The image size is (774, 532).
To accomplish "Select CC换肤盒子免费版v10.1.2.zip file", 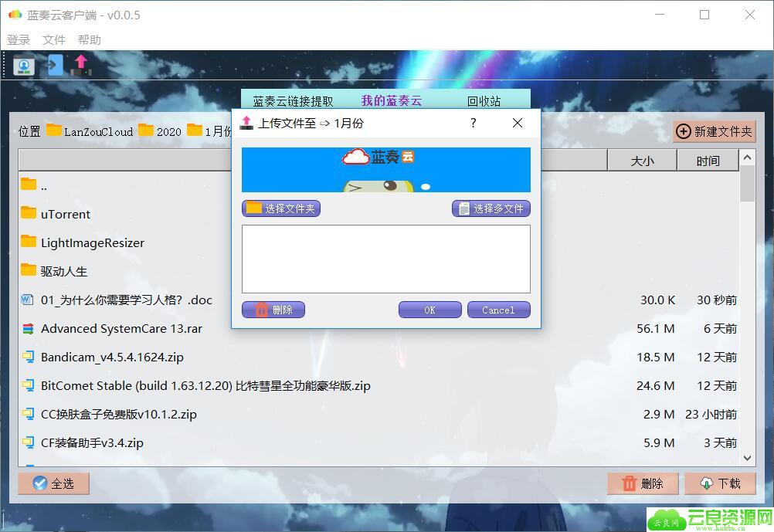I will pos(379,415).
